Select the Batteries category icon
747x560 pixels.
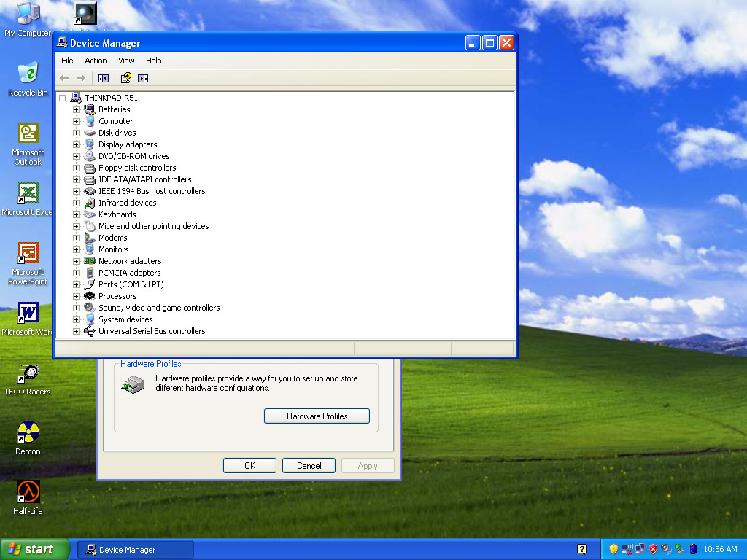tap(90, 109)
